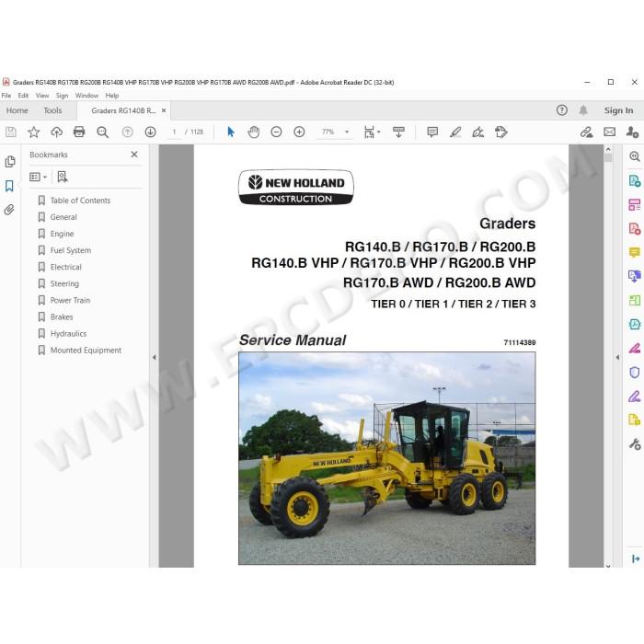Print the document

pyautogui.click(x=79, y=132)
